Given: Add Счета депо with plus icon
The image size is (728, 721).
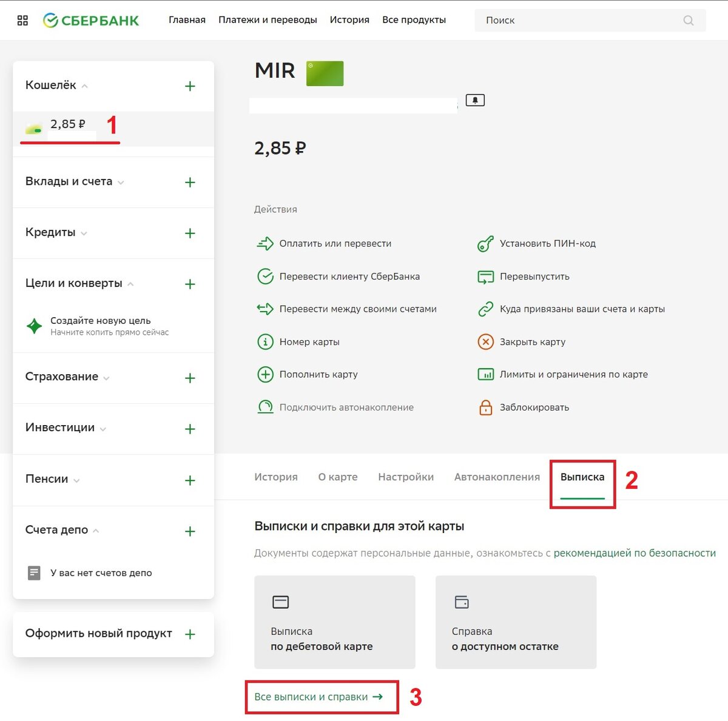Looking at the screenshot, I should click(x=190, y=532).
